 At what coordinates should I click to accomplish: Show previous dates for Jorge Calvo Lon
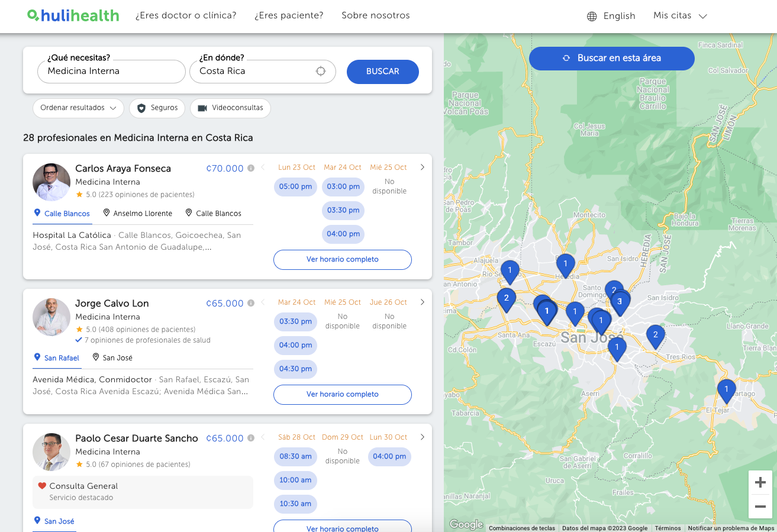coord(263,302)
